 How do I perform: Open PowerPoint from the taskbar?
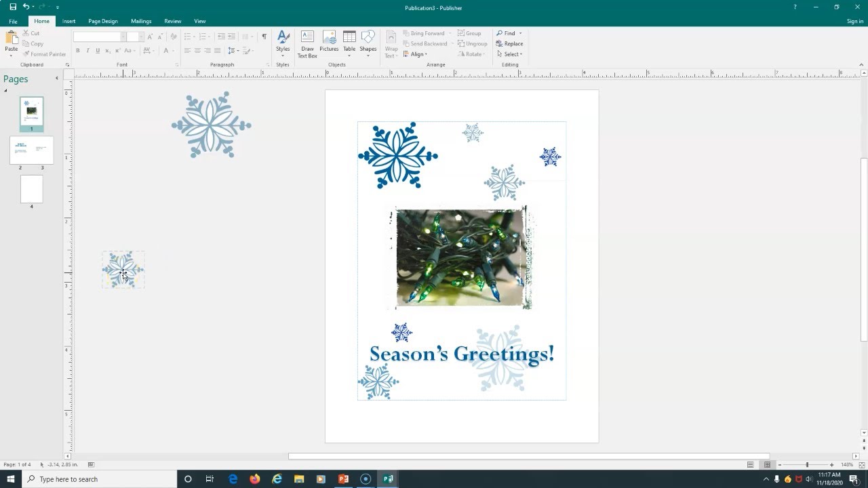point(343,479)
